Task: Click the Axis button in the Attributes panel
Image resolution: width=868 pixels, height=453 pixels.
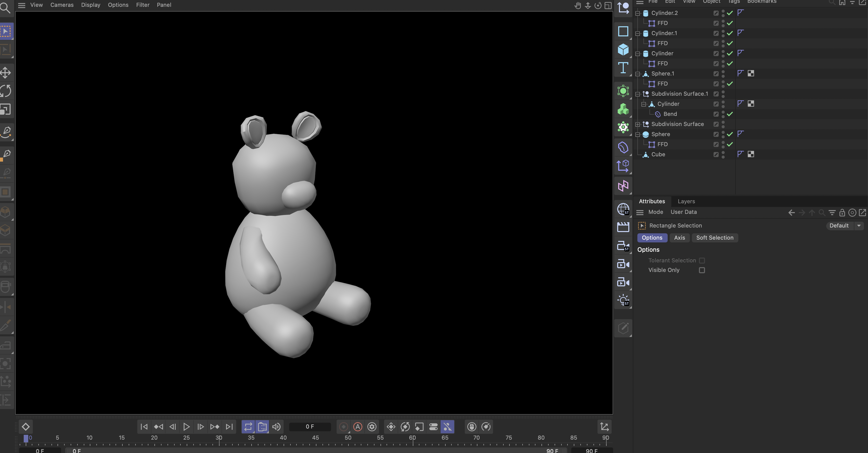Action: tap(679, 237)
